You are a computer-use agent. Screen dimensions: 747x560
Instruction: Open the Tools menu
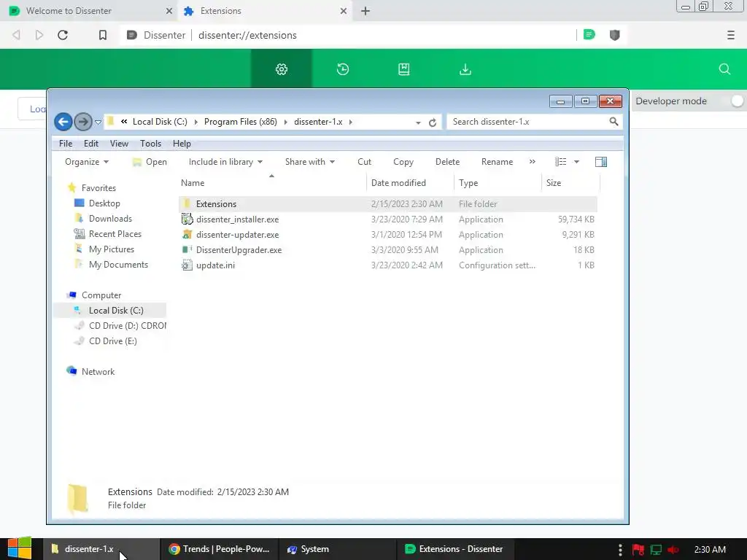tap(150, 144)
